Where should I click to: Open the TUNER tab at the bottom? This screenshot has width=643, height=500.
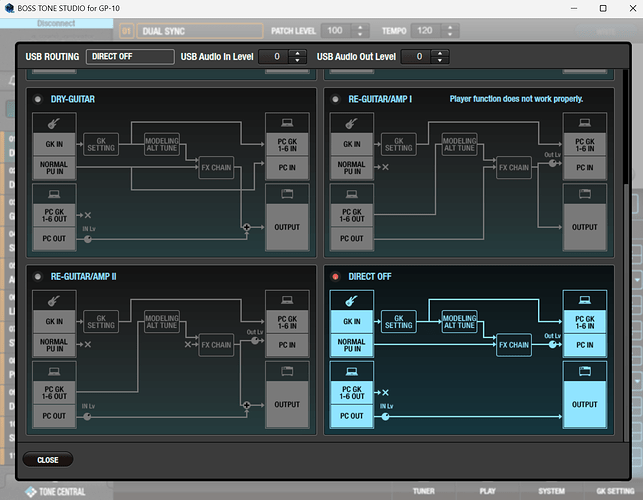click(423, 491)
